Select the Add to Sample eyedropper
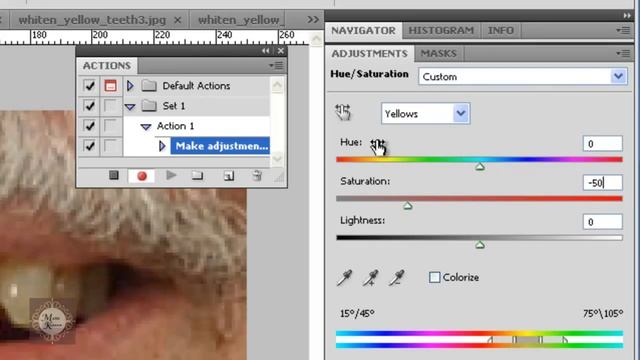This screenshot has width=640, height=360. [370, 278]
